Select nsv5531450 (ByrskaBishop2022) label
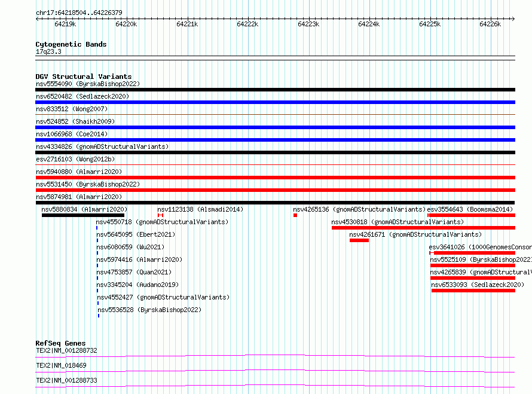Viewport: 532px width, 394px height. [x=88, y=184]
